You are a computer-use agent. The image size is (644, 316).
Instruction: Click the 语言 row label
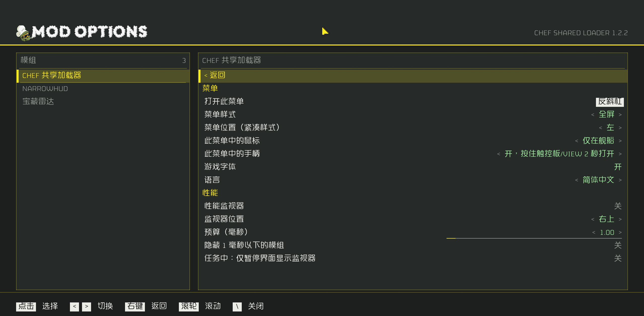click(x=212, y=180)
